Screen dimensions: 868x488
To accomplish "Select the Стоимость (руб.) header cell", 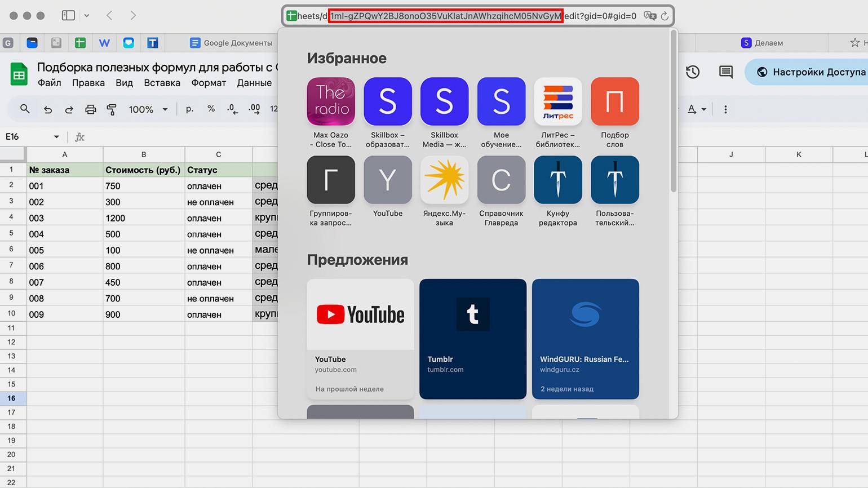I will point(144,170).
